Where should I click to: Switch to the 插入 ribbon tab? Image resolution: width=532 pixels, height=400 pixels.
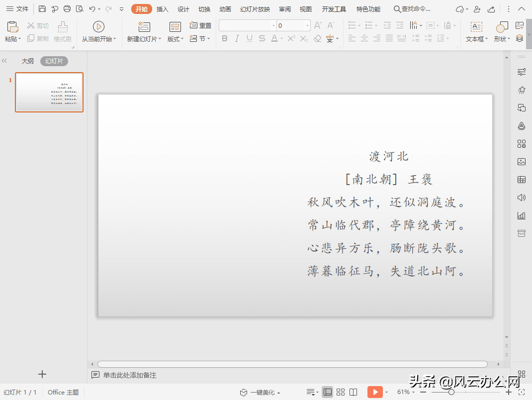[x=163, y=8]
